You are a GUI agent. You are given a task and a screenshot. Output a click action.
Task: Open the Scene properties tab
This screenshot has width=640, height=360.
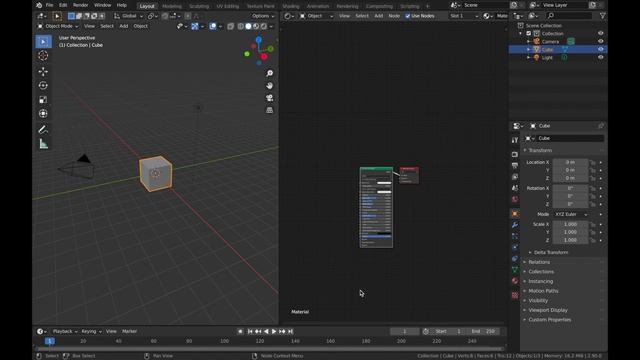point(515,188)
